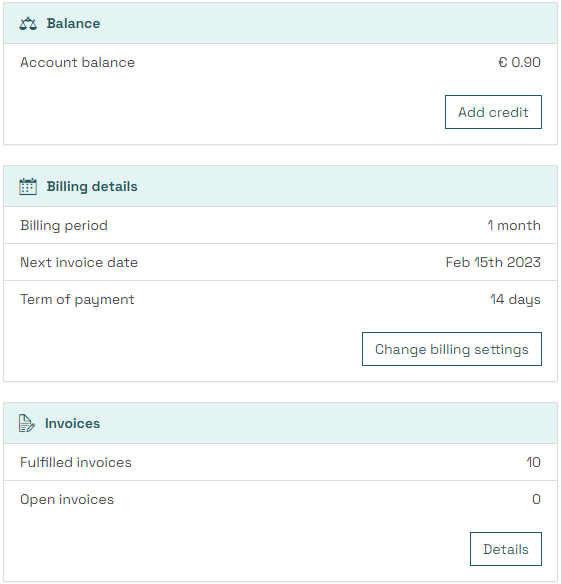Click the Invoices document icon

tap(27, 423)
